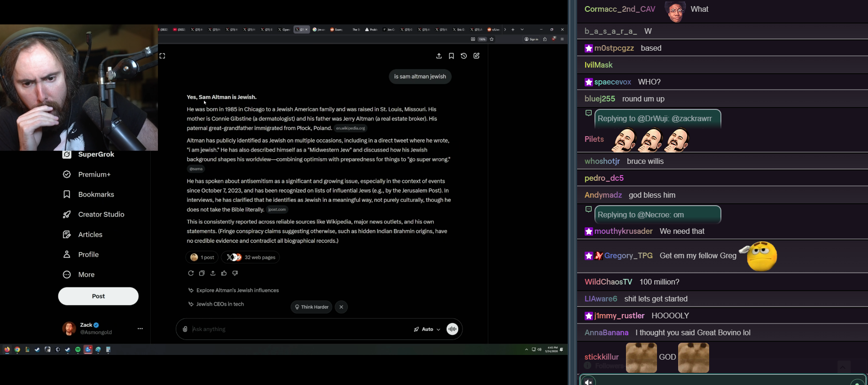
Task: Click chat username Gregory_TPG
Action: [x=628, y=256]
